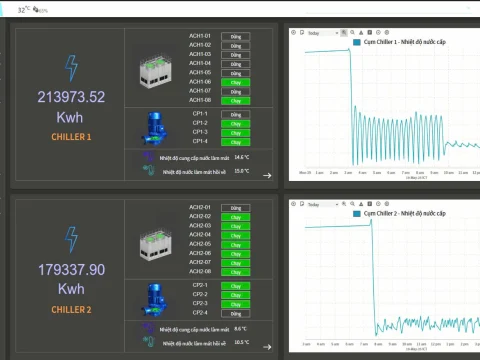Click the Cụm Chiller 1 legend title
The height and width of the screenshot is (360, 480).
[x=405, y=42]
